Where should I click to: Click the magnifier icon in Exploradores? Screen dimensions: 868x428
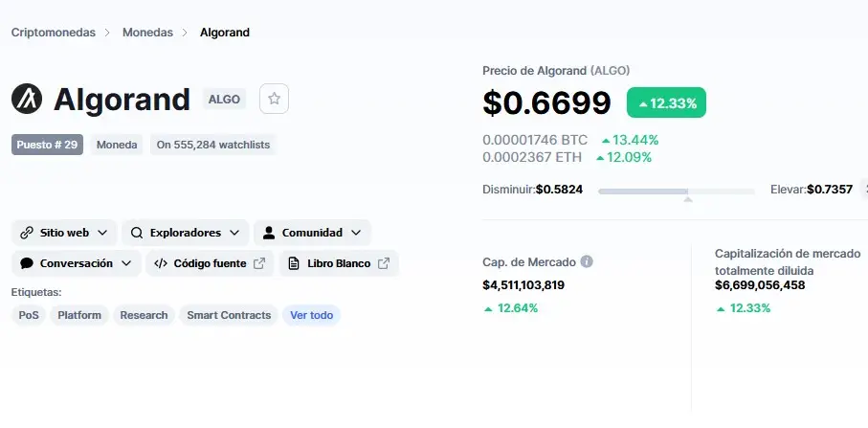pos(137,233)
